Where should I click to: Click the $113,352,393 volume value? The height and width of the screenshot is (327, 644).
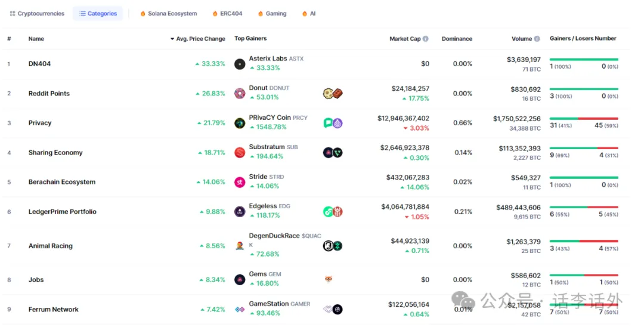pyautogui.click(x=519, y=149)
